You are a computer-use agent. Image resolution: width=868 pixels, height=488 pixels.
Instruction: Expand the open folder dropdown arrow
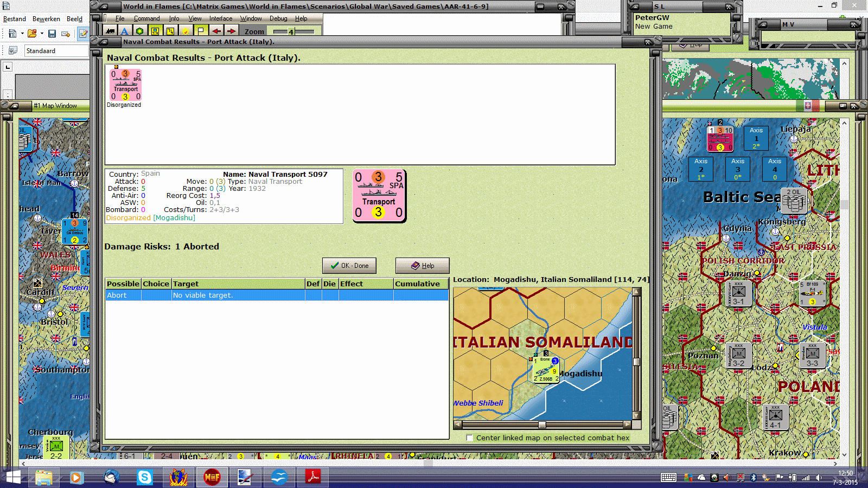42,34
